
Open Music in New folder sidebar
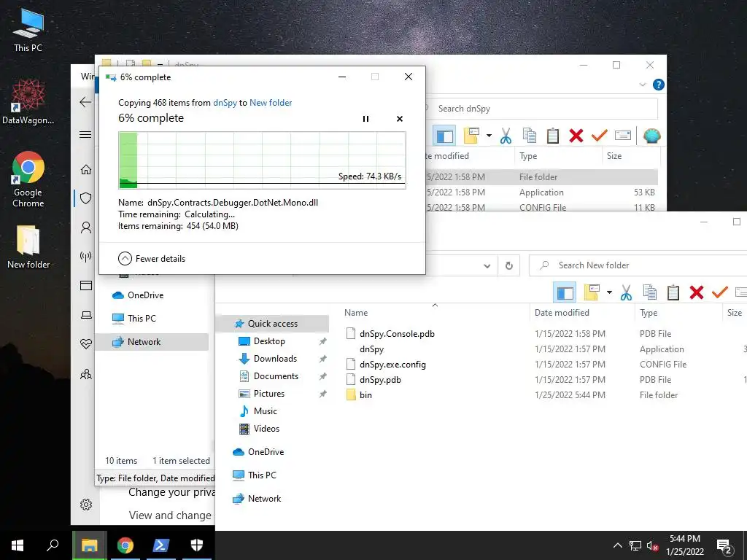(x=265, y=411)
